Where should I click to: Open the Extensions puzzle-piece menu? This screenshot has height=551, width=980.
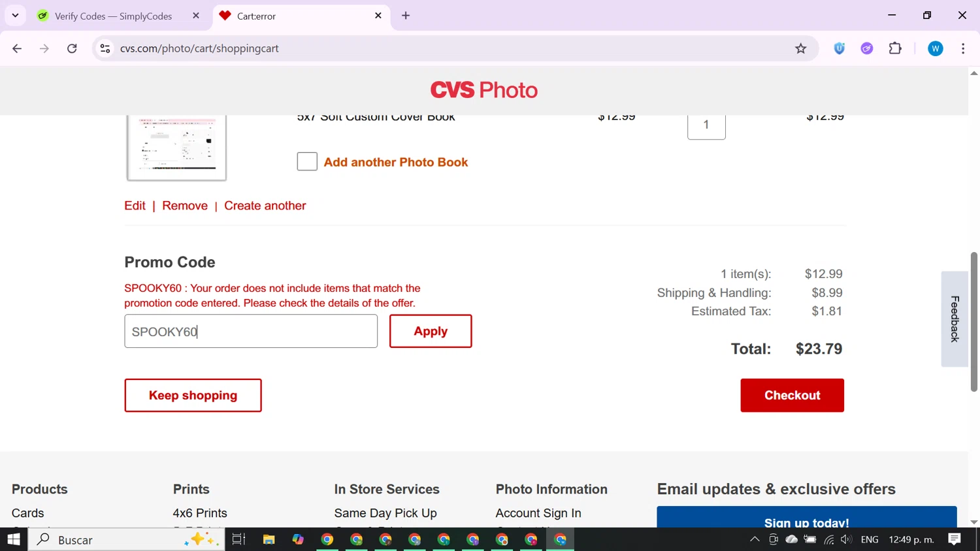[x=895, y=48]
